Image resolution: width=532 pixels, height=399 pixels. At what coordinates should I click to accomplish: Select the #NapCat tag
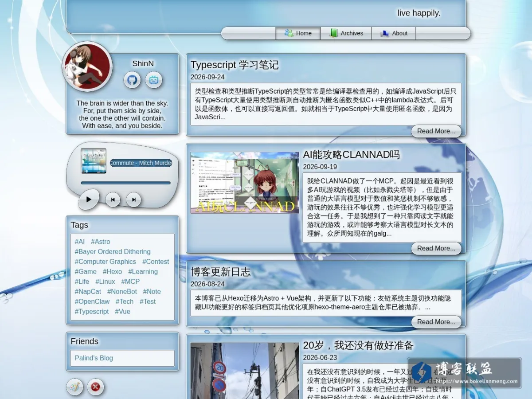88,292
